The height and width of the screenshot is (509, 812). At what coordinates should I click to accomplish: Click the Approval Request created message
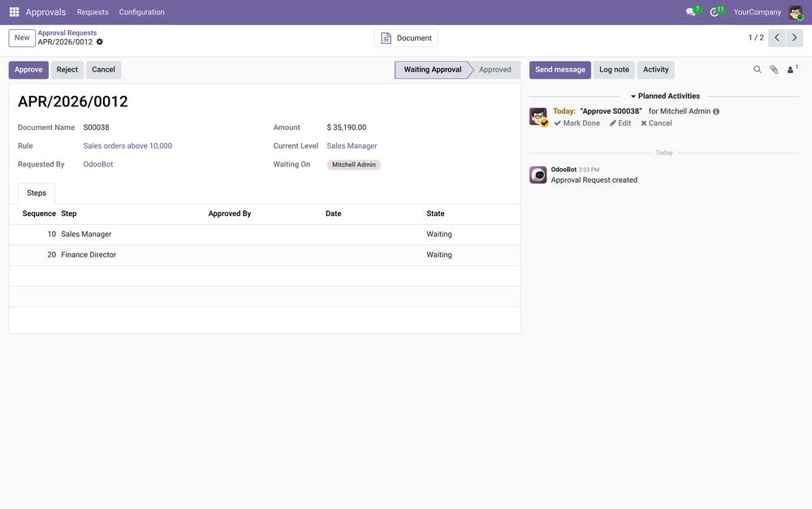tap(594, 180)
